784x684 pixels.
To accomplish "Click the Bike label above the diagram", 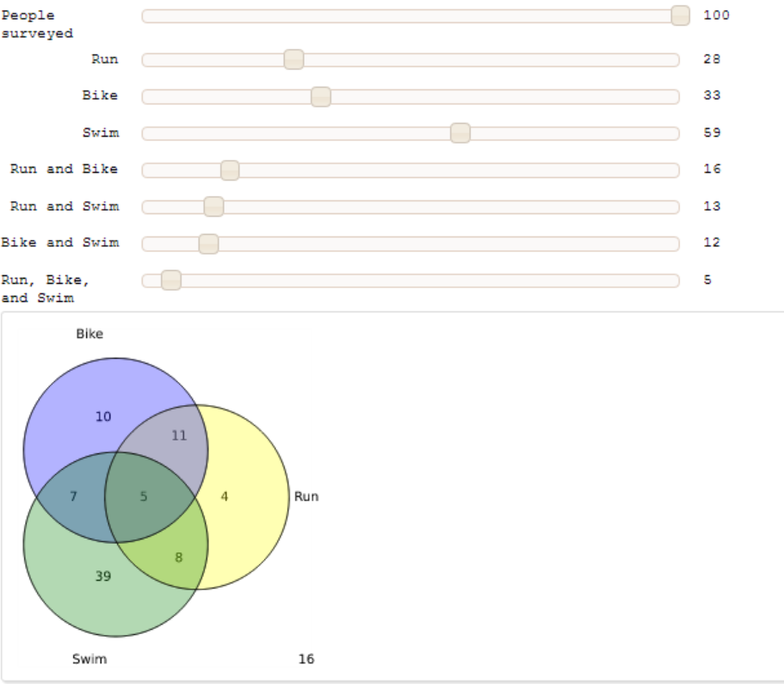I will point(90,334).
